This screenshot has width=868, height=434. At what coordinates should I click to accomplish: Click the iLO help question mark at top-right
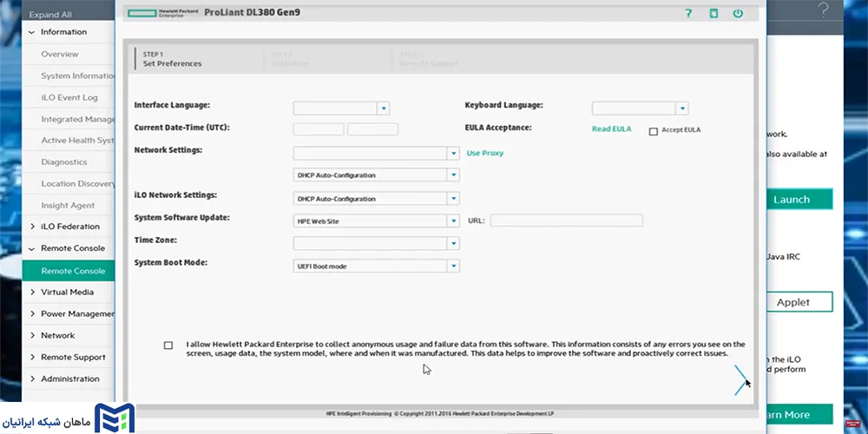coord(824,10)
